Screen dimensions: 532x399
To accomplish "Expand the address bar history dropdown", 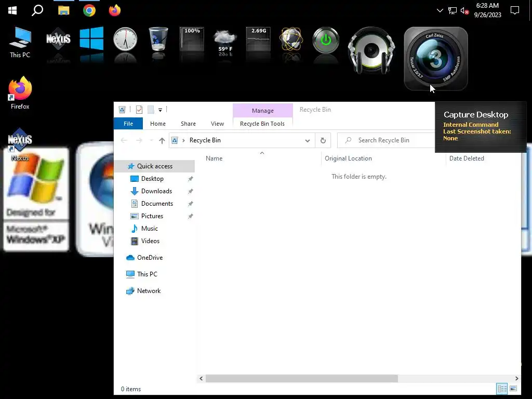I will pos(308,140).
